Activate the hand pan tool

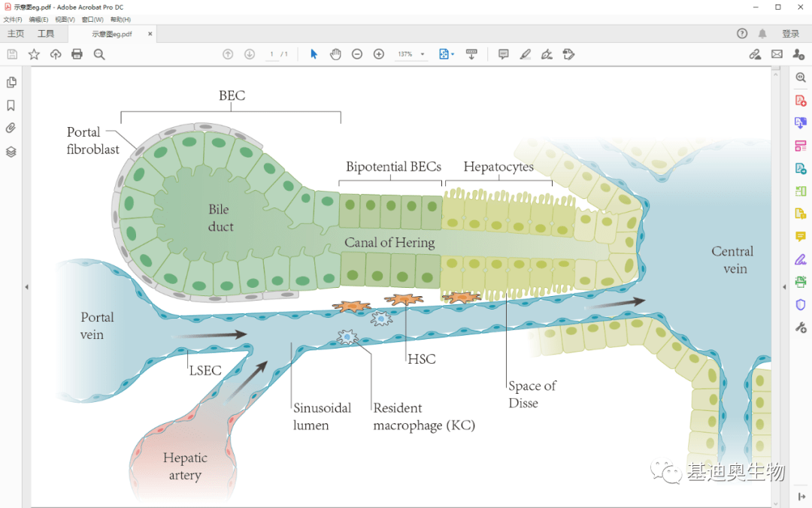pyautogui.click(x=335, y=54)
